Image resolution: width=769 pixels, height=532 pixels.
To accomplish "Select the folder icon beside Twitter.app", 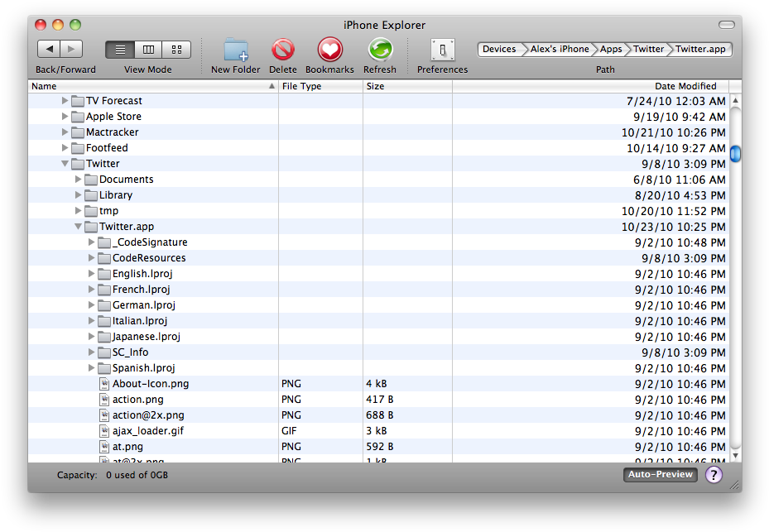I will pos(91,226).
